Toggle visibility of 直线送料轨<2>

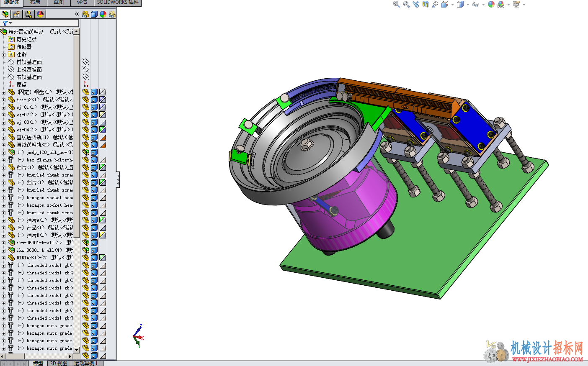coord(85,145)
